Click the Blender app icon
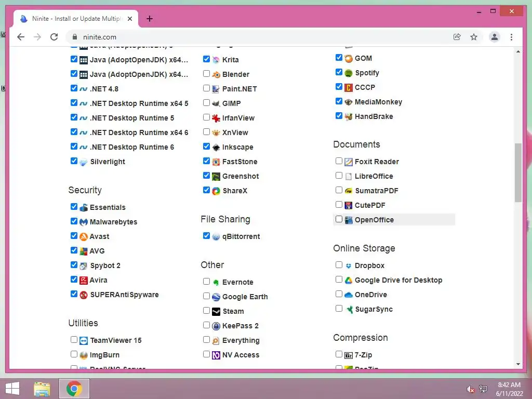532x399 pixels. click(x=216, y=75)
